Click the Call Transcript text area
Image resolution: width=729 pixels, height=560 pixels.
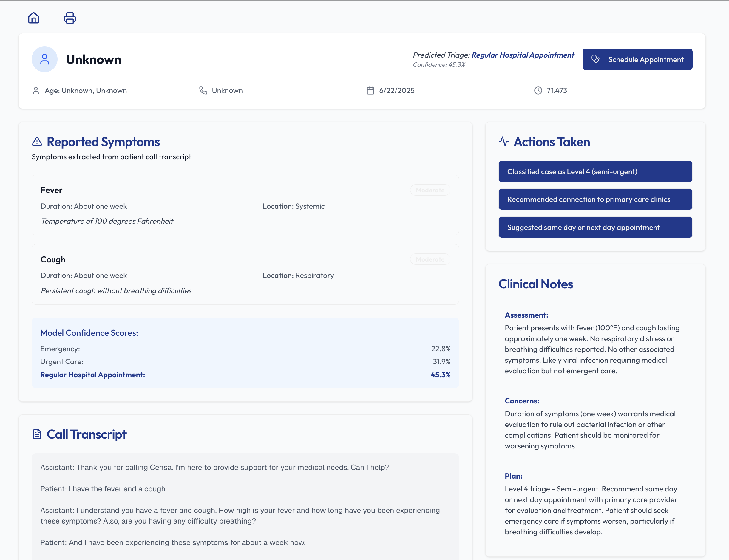pyautogui.click(x=245, y=505)
